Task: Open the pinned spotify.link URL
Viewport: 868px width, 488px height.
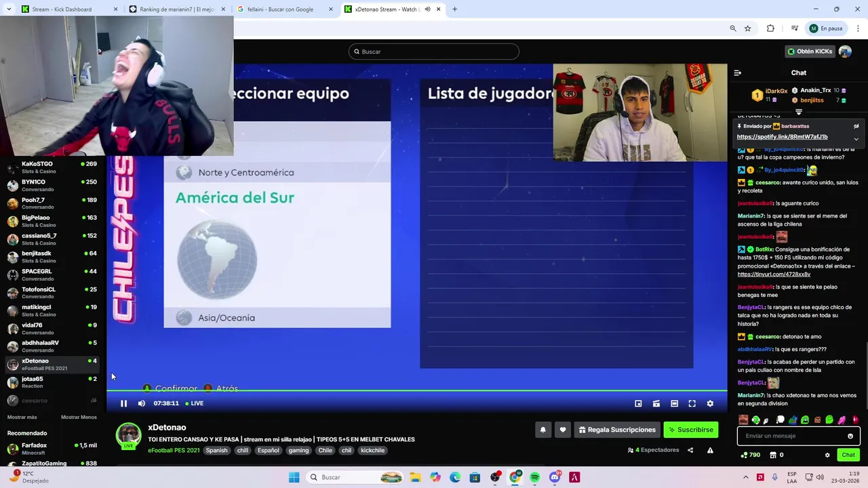Action: point(782,137)
